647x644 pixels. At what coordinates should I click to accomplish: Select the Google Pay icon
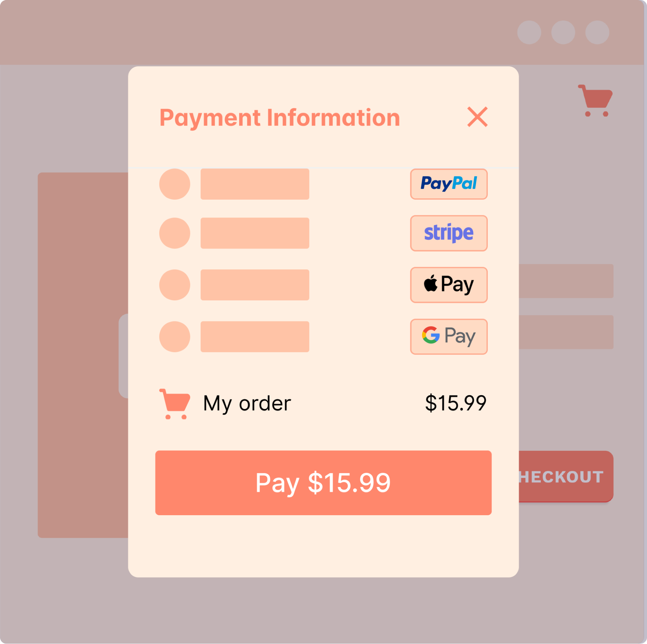click(450, 336)
